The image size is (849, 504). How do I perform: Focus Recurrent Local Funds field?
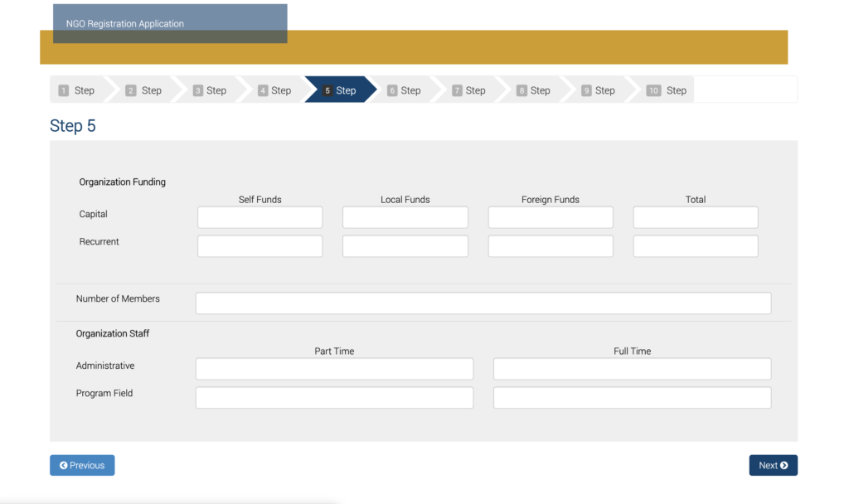pyautogui.click(x=405, y=245)
